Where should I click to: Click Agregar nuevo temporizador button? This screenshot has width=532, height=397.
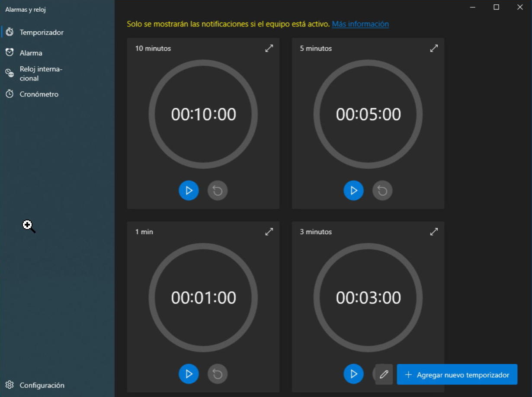click(x=457, y=375)
